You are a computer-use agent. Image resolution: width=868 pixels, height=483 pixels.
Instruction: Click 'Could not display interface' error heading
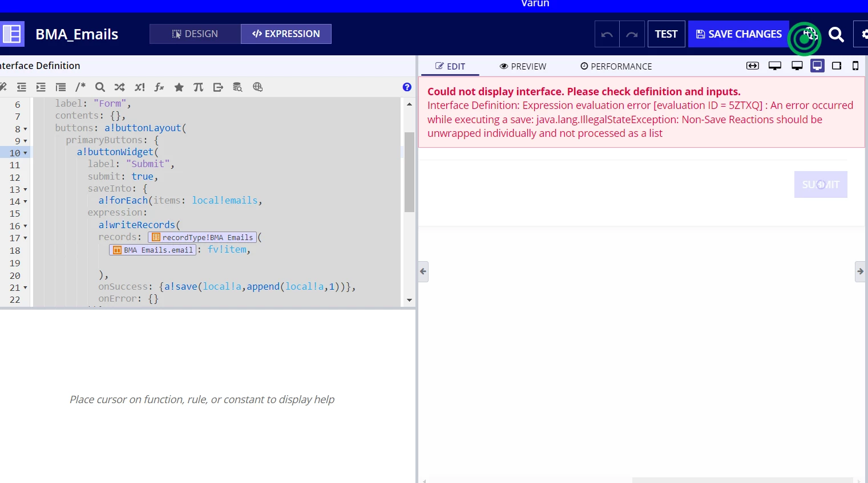click(x=584, y=91)
